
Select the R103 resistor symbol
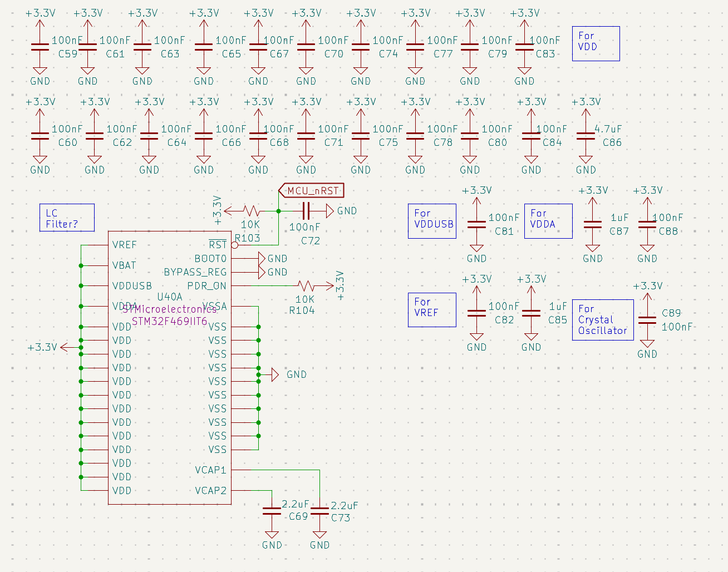(251, 211)
